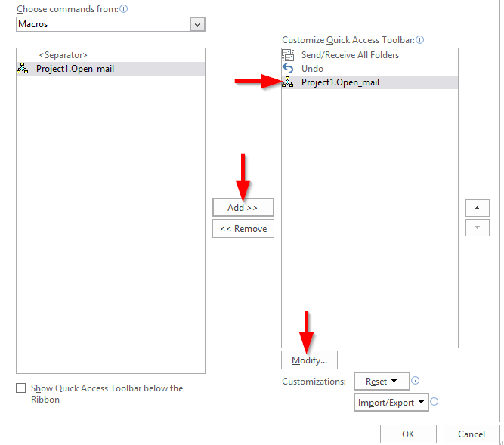Click info icon beside Choose commands from
The image size is (504, 445).
point(123,8)
